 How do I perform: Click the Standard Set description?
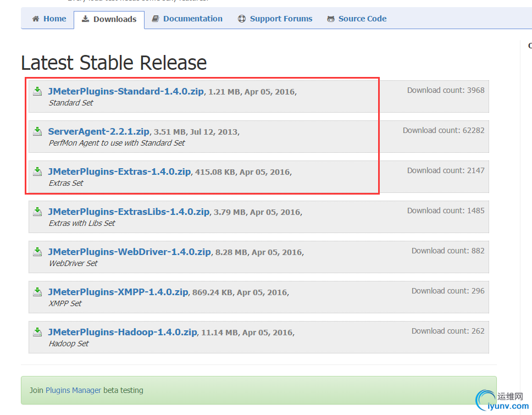[x=71, y=103]
